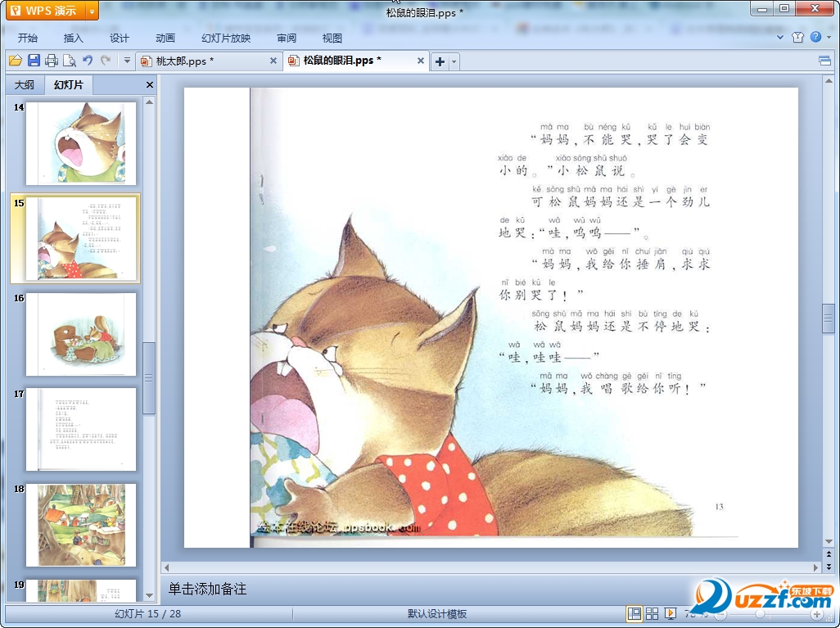The height and width of the screenshot is (628, 840).
Task: Click thumbnail pane scroll down arrow
Action: click(150, 595)
